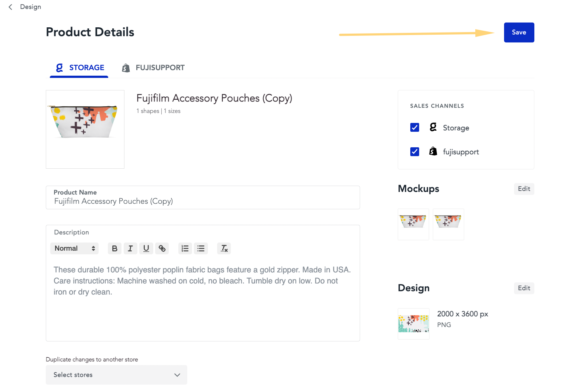Expand the Select stores dropdown
Viewport: 582px width, 392px height.
[116, 375]
